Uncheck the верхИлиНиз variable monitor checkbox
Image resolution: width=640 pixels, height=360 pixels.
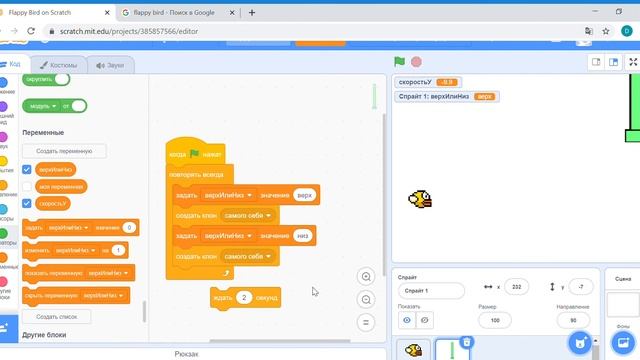click(x=27, y=169)
